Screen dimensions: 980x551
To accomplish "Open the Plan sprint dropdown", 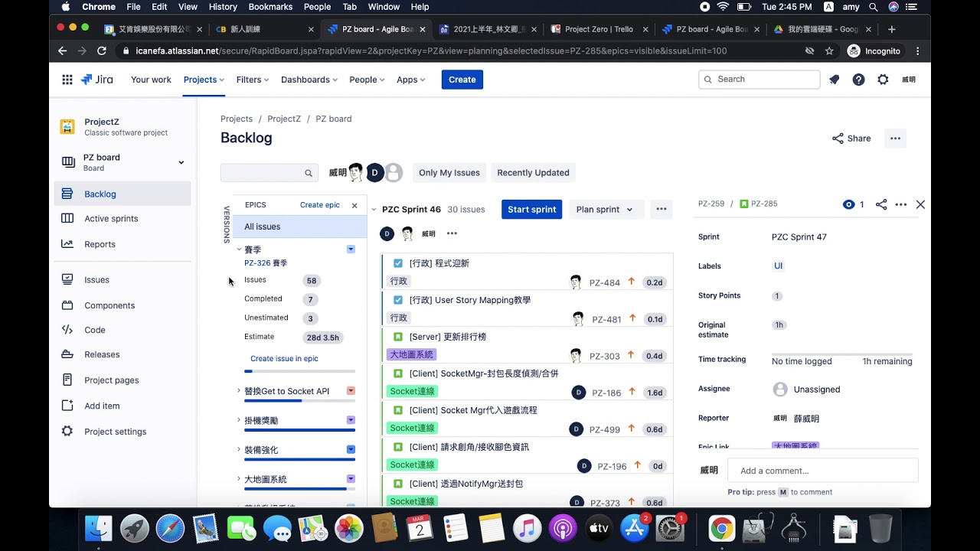I will point(605,209).
